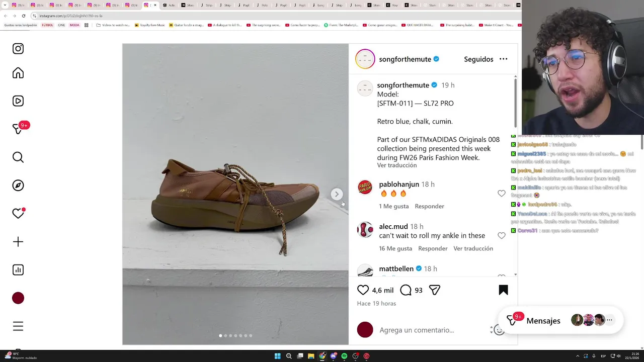
Task: Open the dashboard chart icon in sidebar
Action: [18, 270]
